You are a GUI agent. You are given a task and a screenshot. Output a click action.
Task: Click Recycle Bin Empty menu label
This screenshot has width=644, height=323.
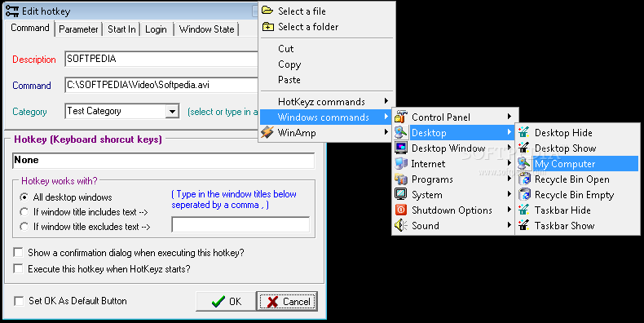click(x=574, y=195)
